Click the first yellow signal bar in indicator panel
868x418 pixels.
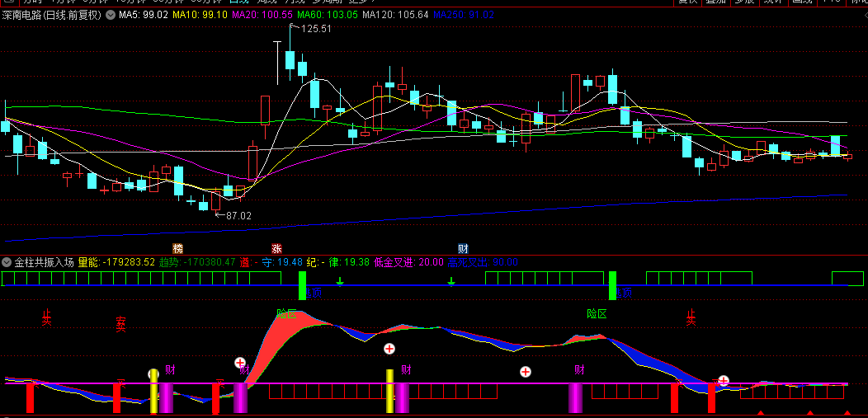[x=154, y=392]
